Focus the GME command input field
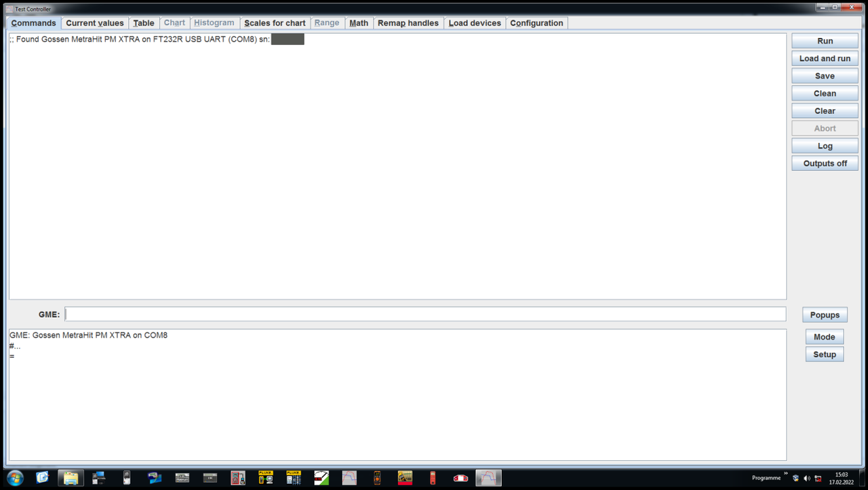 click(425, 314)
